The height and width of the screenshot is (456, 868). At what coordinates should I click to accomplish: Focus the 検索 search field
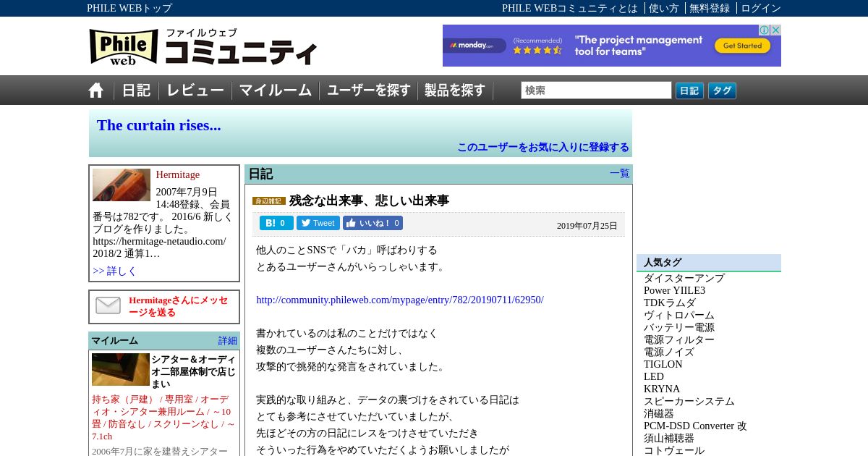(x=596, y=90)
